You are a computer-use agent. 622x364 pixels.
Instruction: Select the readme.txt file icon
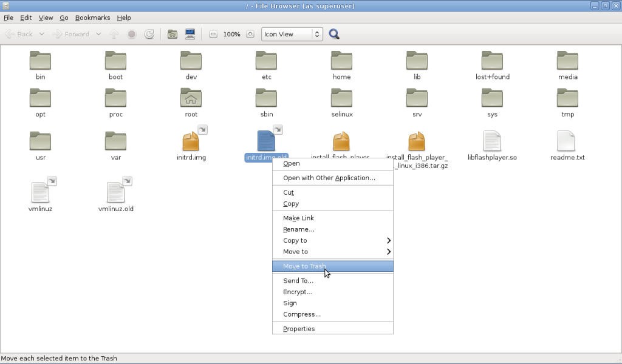click(566, 141)
